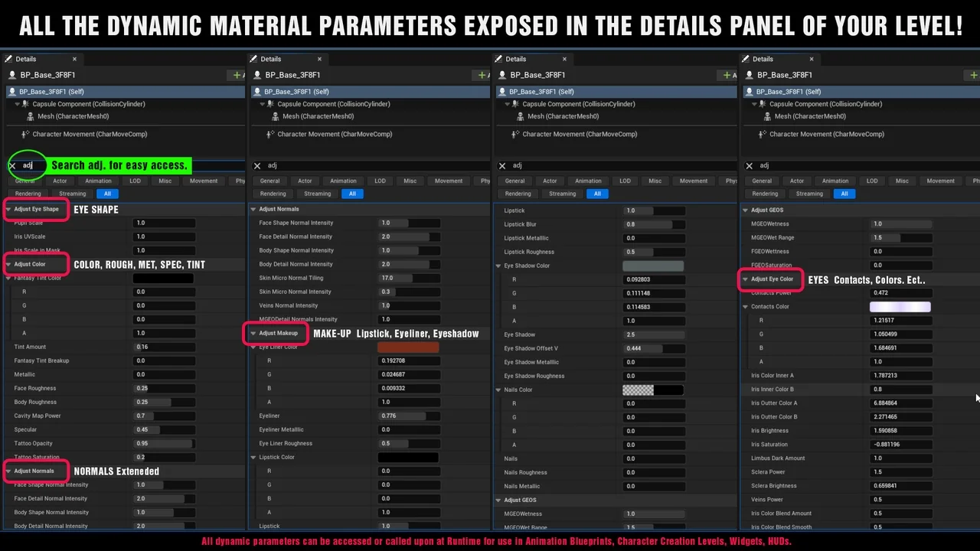Open the Eye Shadow Color swatch picker
980x551 pixels.
[653, 266]
